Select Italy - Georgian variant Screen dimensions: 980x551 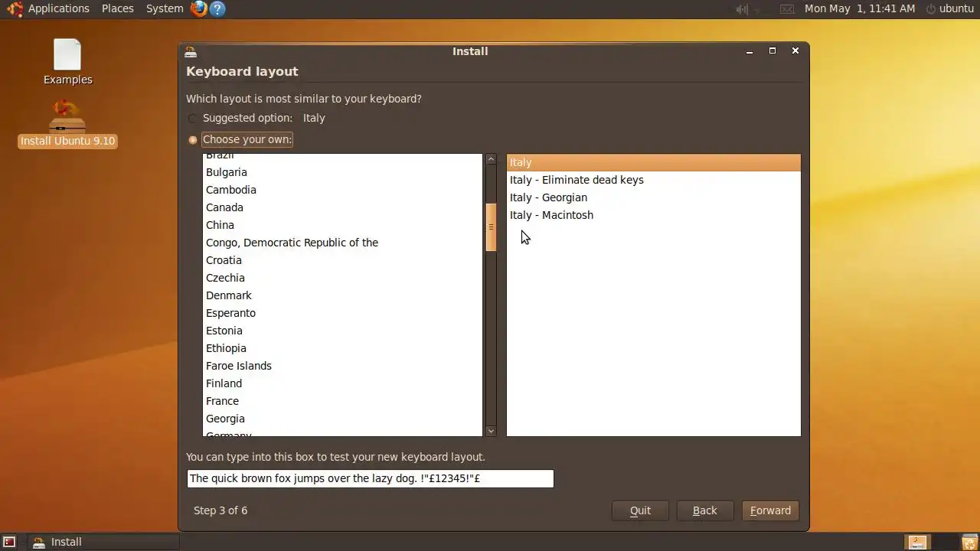pyautogui.click(x=653, y=197)
